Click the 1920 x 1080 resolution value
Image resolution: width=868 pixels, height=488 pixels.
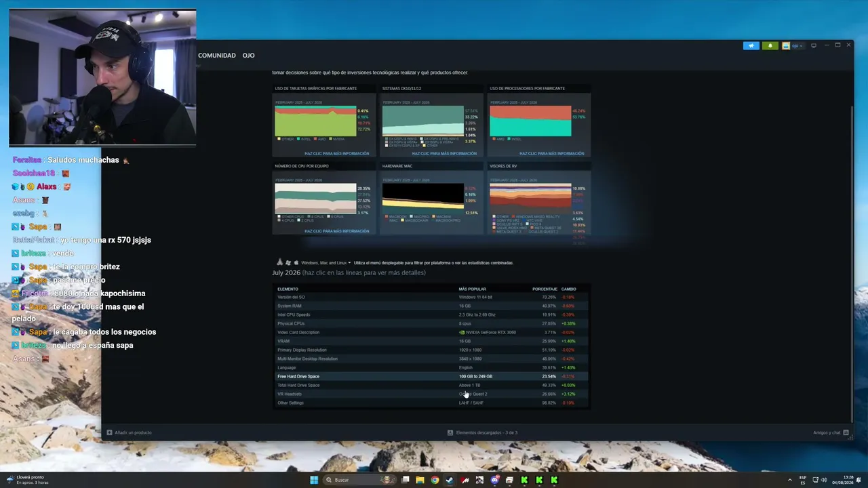click(470, 350)
